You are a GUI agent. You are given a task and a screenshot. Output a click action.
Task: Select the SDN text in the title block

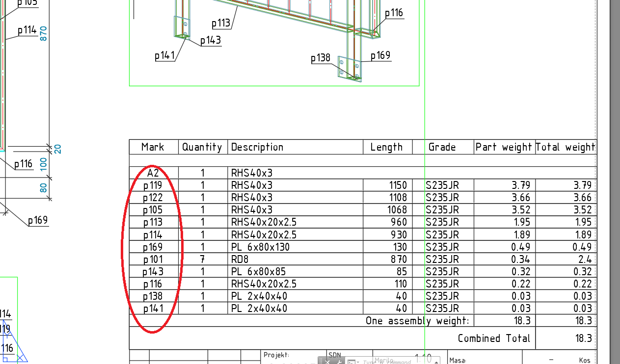click(334, 354)
